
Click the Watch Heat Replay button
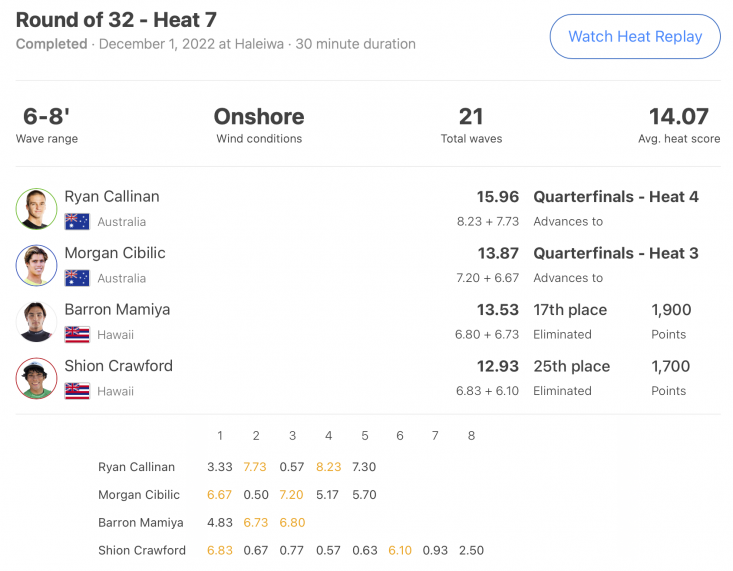(x=635, y=36)
